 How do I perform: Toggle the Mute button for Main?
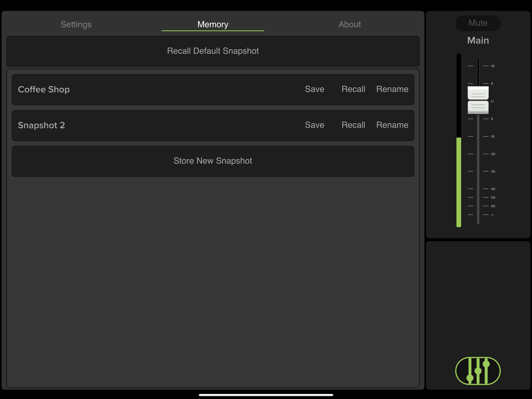tap(478, 23)
